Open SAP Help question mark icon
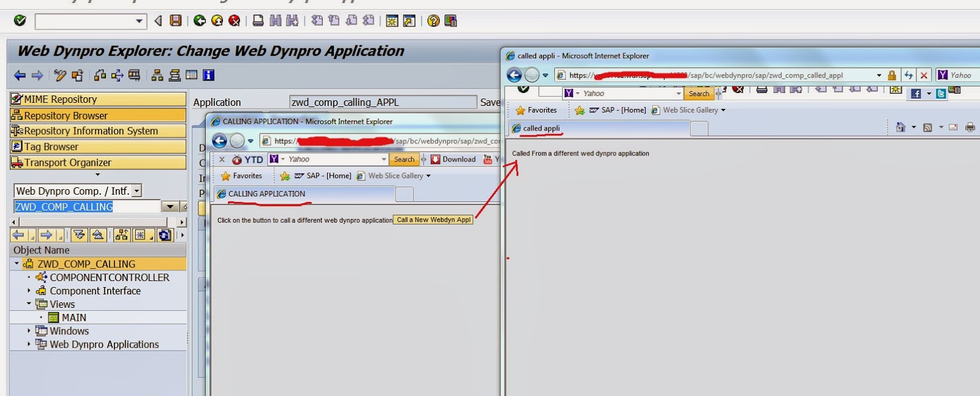Screen dimensions: 980x396 pos(434,21)
